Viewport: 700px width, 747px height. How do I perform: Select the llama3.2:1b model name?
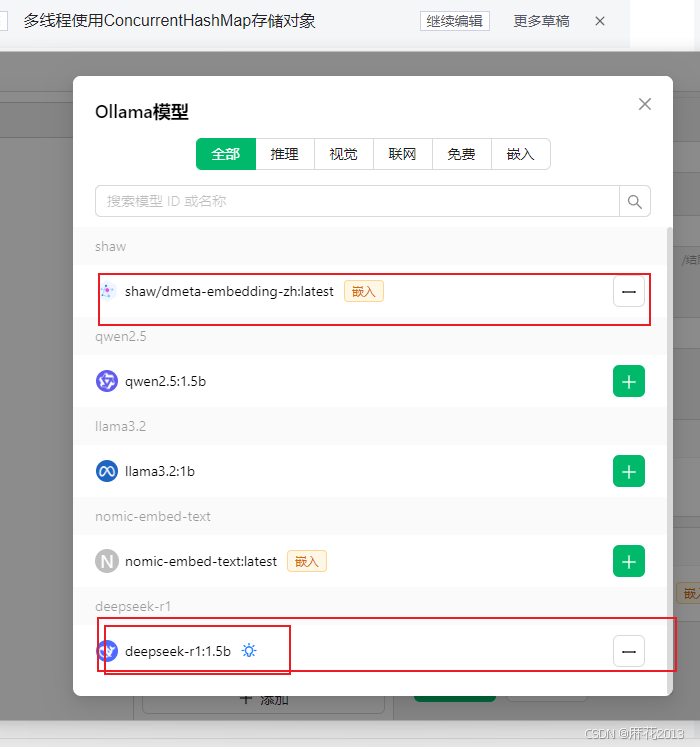coord(160,472)
